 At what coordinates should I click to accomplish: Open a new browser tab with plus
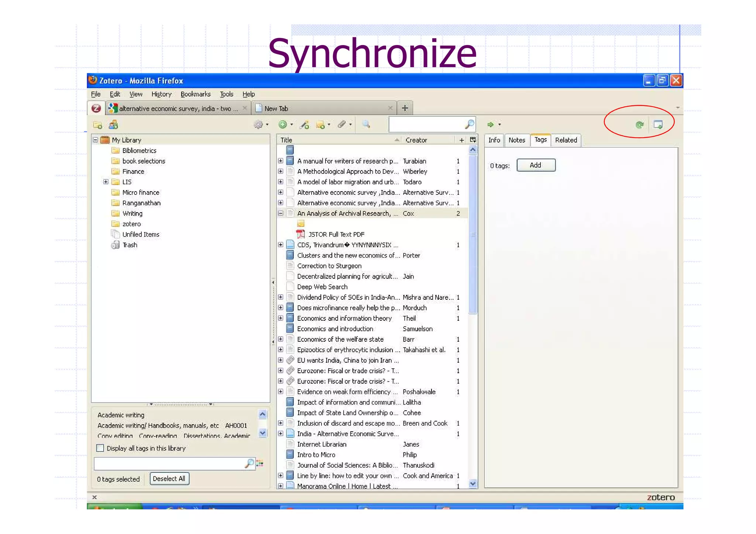(405, 108)
